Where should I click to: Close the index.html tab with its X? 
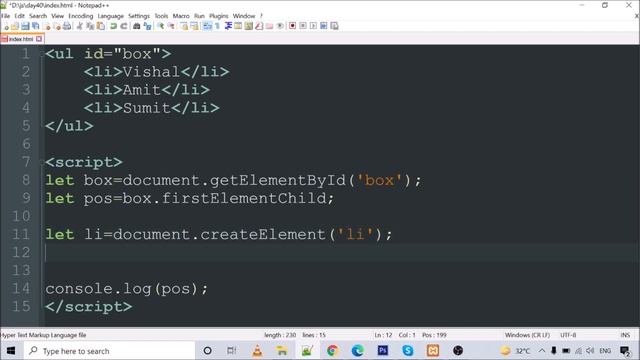39,39
